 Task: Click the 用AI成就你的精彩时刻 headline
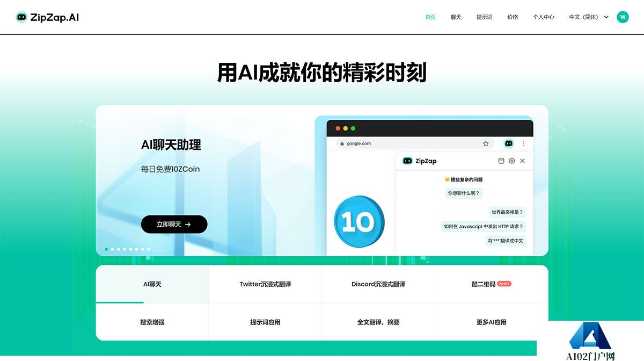pos(321,73)
